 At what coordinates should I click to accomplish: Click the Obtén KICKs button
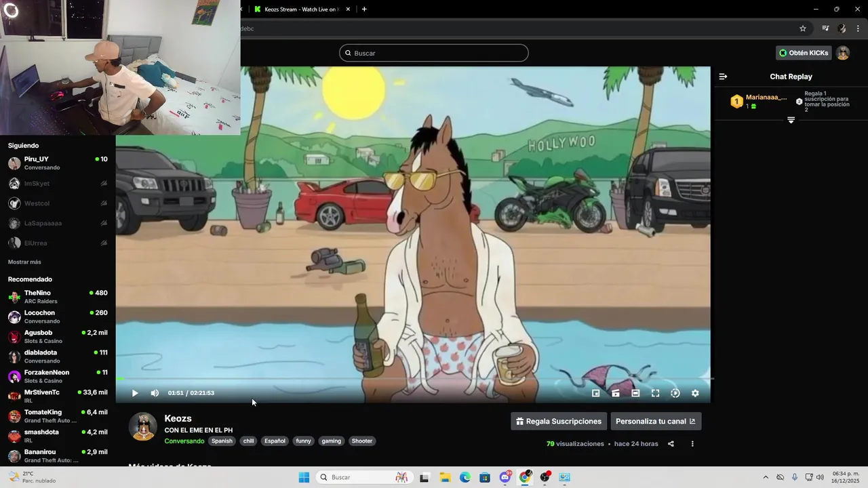[x=804, y=53]
